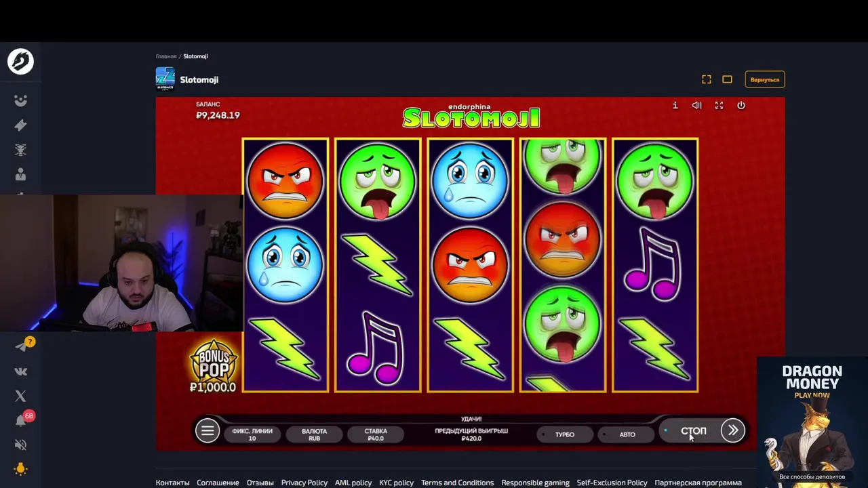Open the dragon logo home icon
868x488 pixels.
(x=20, y=62)
